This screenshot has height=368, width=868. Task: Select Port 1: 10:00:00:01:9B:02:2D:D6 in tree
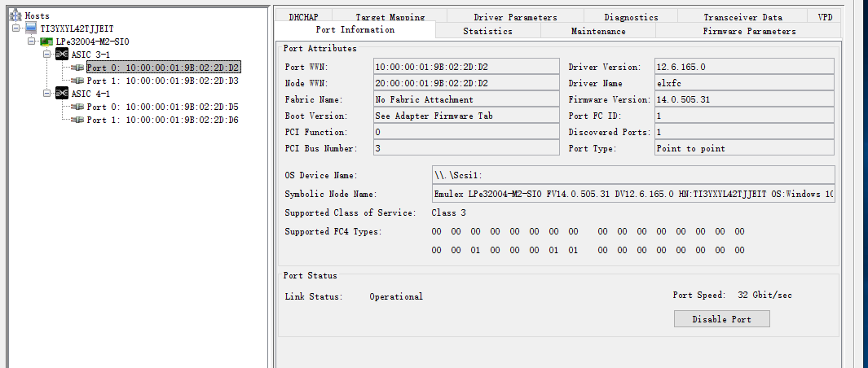163,120
